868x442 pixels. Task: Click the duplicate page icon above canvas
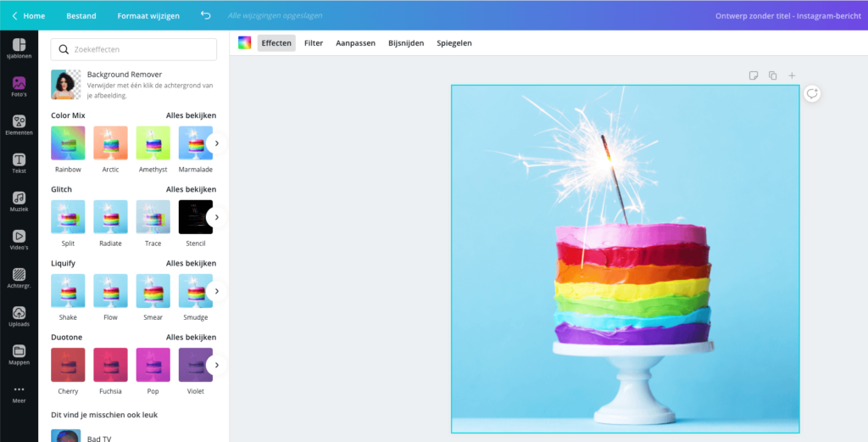tap(772, 76)
